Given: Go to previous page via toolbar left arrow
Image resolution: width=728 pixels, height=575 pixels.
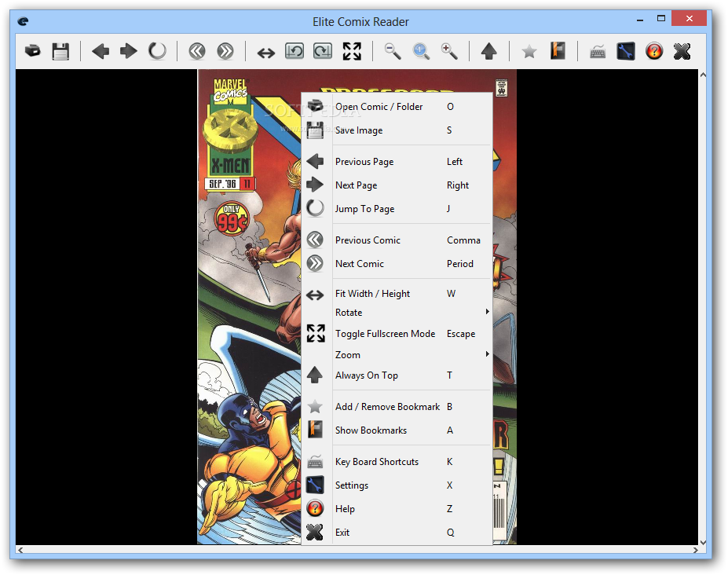Looking at the screenshot, I should 101,50.
